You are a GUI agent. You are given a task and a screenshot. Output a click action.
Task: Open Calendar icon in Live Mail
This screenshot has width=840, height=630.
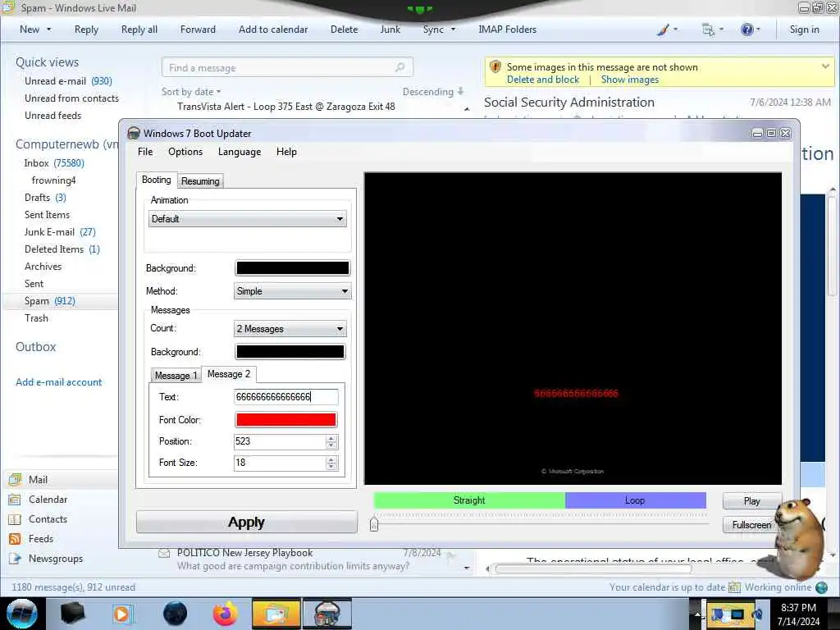[x=15, y=500]
